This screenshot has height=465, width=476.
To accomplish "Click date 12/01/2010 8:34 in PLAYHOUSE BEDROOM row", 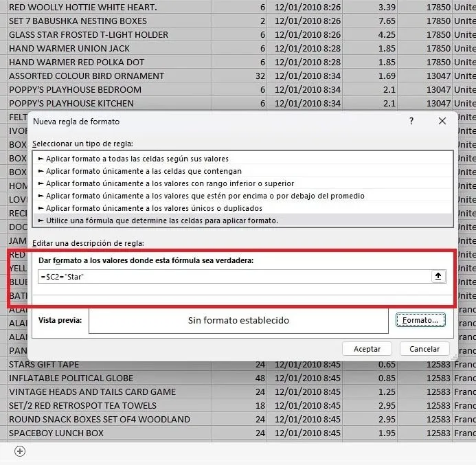I will coord(305,89).
